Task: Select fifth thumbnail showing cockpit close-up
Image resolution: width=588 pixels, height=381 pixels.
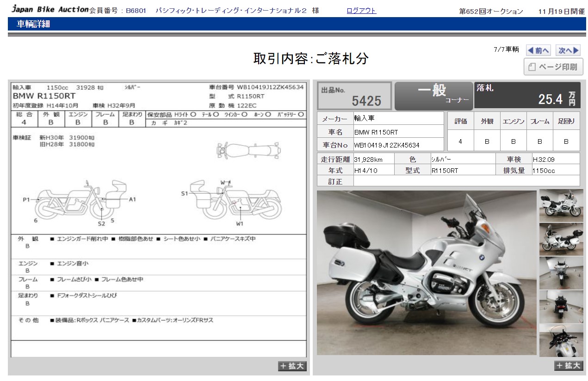Action: point(561,340)
